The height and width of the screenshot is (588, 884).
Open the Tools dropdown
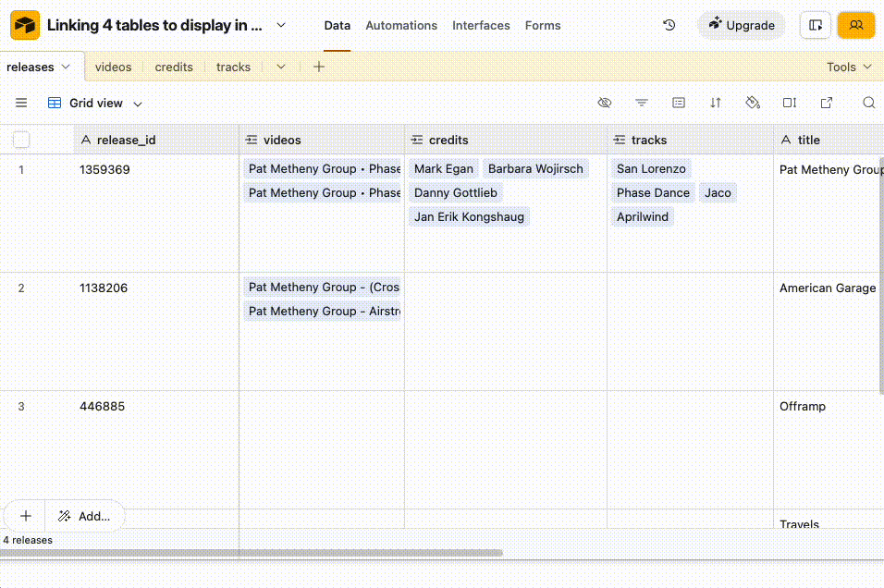click(x=849, y=67)
